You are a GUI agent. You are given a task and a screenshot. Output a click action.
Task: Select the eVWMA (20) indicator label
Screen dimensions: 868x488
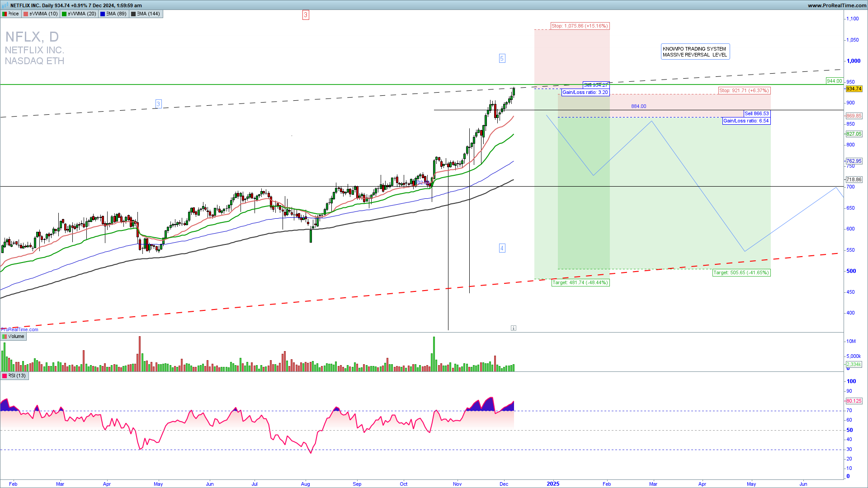(x=79, y=14)
